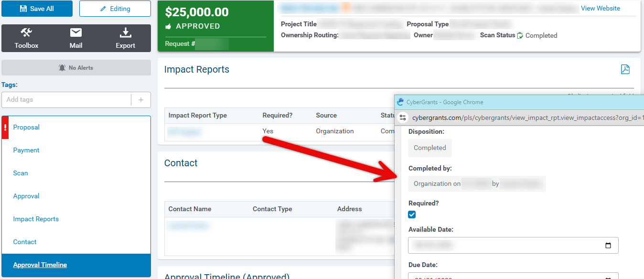
Task: Export Impact Reports as PDF icon
Action: (625, 69)
